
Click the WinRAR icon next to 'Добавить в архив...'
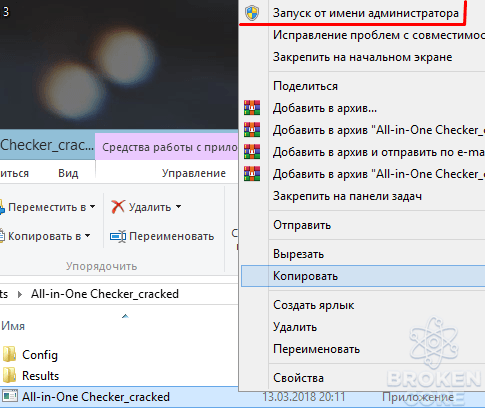click(252, 108)
